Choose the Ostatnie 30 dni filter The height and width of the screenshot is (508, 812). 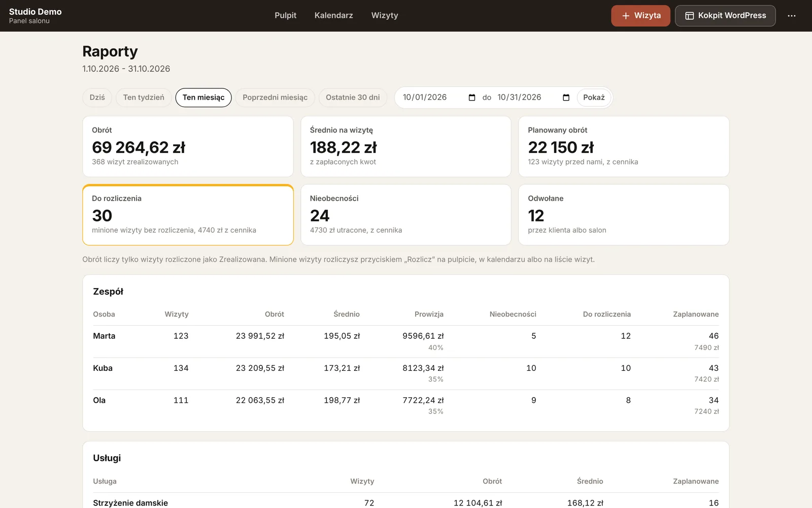point(353,98)
